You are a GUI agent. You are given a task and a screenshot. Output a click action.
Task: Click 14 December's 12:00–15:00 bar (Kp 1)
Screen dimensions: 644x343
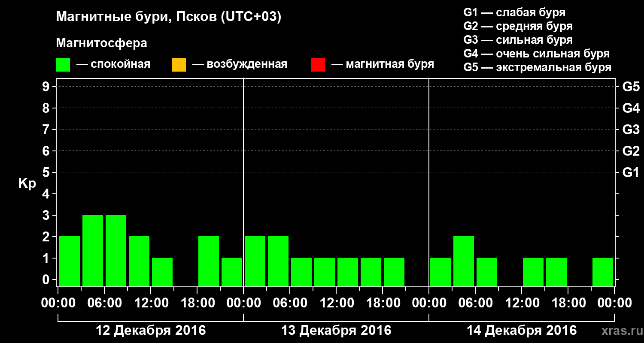[x=533, y=272]
